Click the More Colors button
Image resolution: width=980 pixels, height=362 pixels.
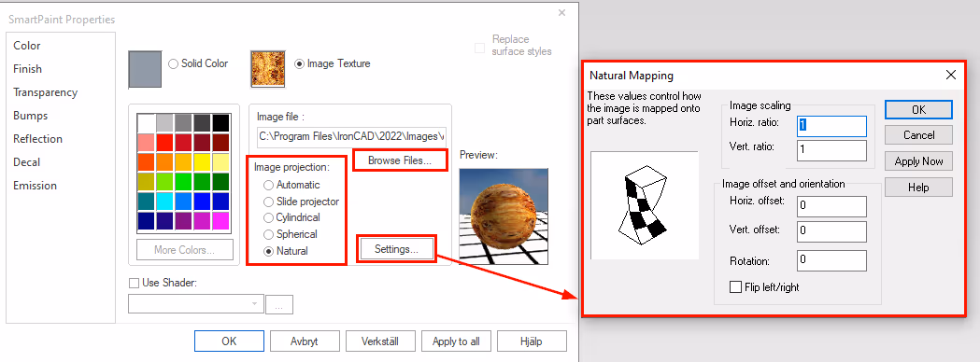coord(185,250)
